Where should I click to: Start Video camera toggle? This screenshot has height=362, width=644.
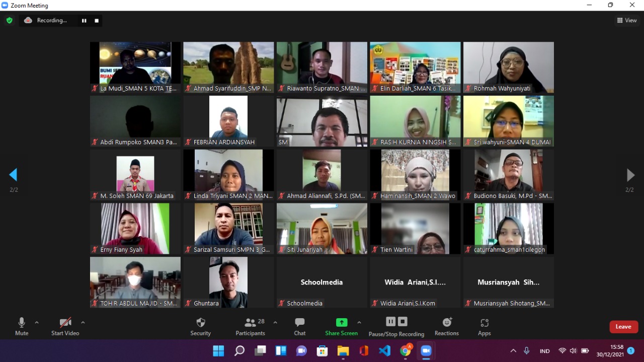[65, 326]
